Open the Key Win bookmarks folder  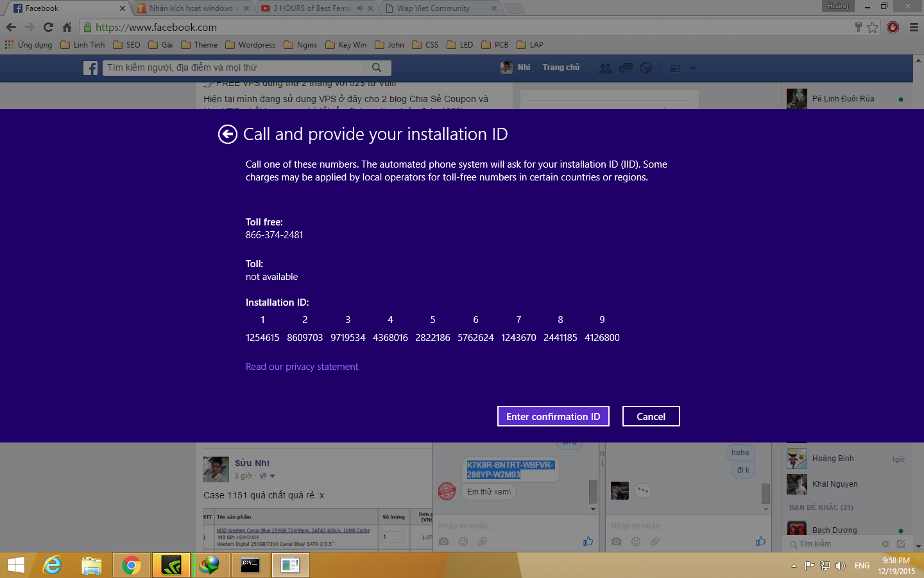click(x=346, y=45)
